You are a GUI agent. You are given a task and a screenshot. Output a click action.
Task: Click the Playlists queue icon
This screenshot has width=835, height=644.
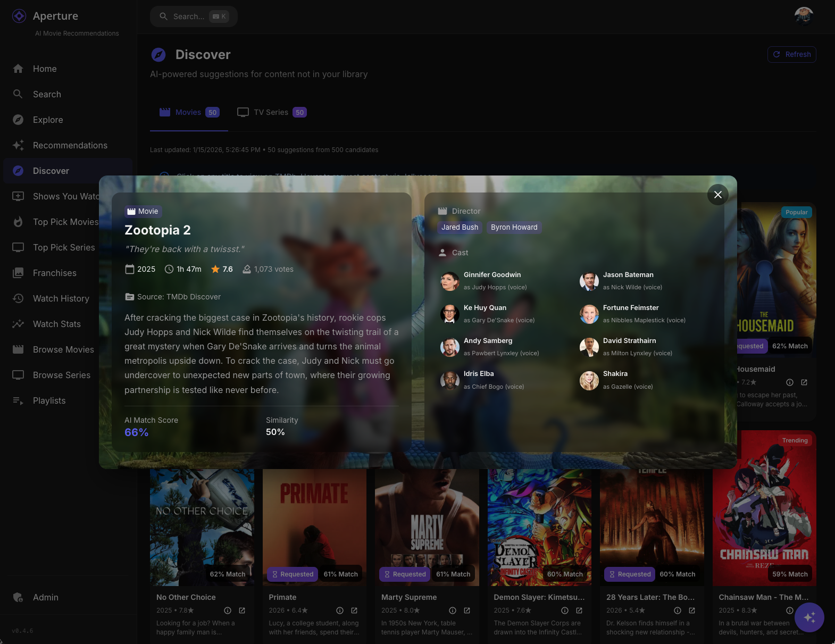pos(18,400)
